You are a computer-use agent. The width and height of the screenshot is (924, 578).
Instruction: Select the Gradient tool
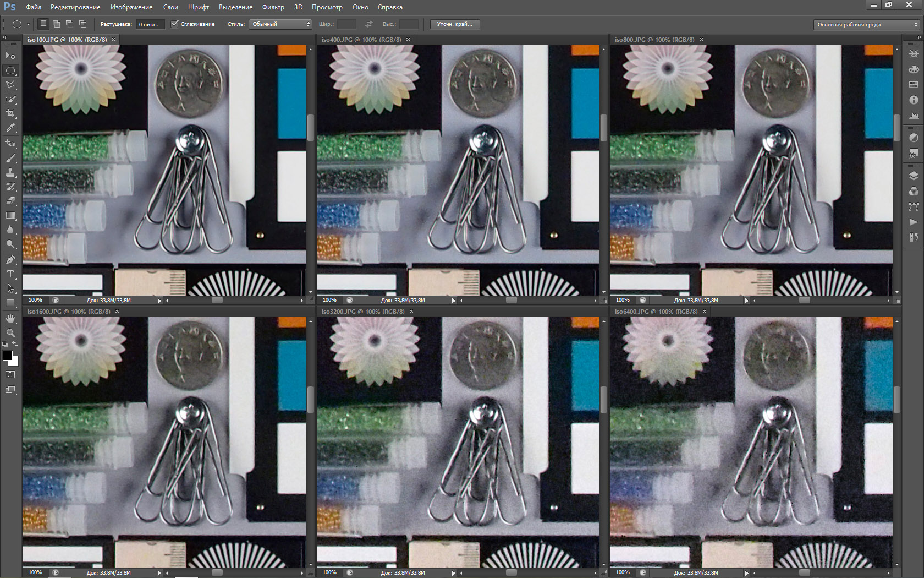tap(10, 215)
